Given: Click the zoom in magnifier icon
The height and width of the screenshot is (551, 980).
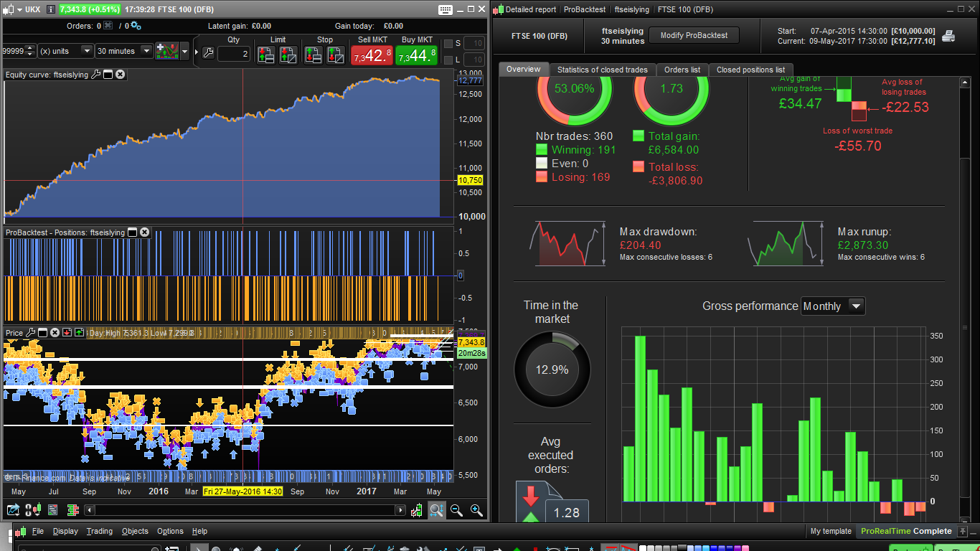Looking at the screenshot, I should click(x=476, y=510).
